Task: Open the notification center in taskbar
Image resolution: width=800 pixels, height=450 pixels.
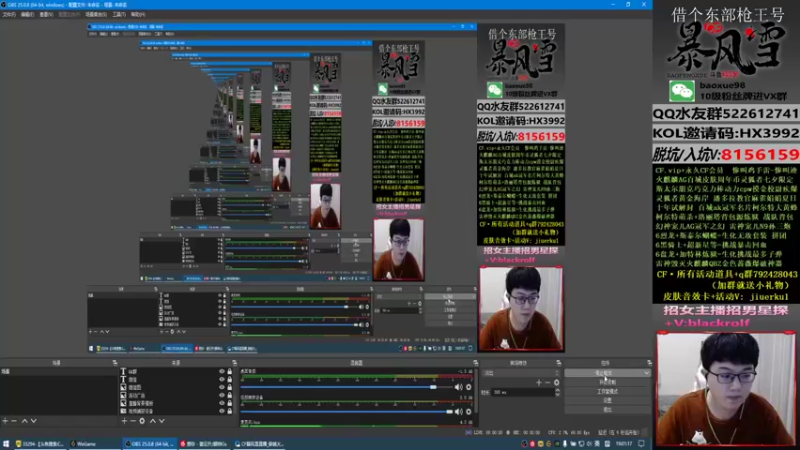Action: (x=641, y=444)
